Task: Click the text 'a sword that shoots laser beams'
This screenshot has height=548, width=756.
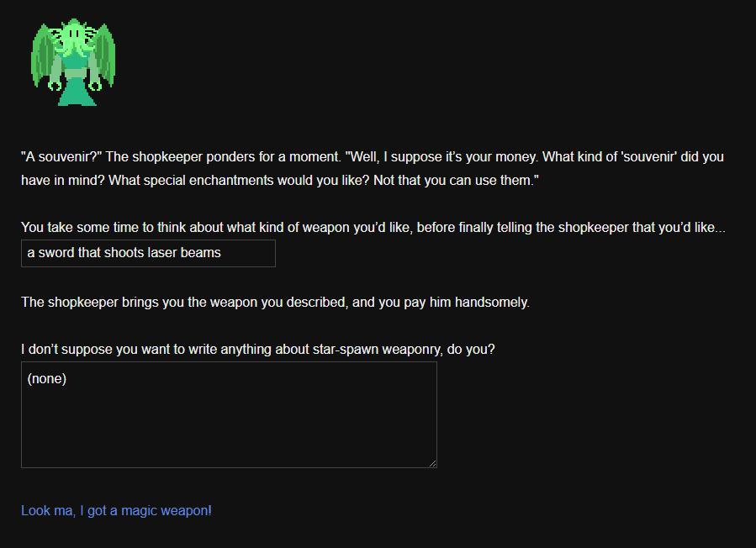Action: click(x=124, y=253)
